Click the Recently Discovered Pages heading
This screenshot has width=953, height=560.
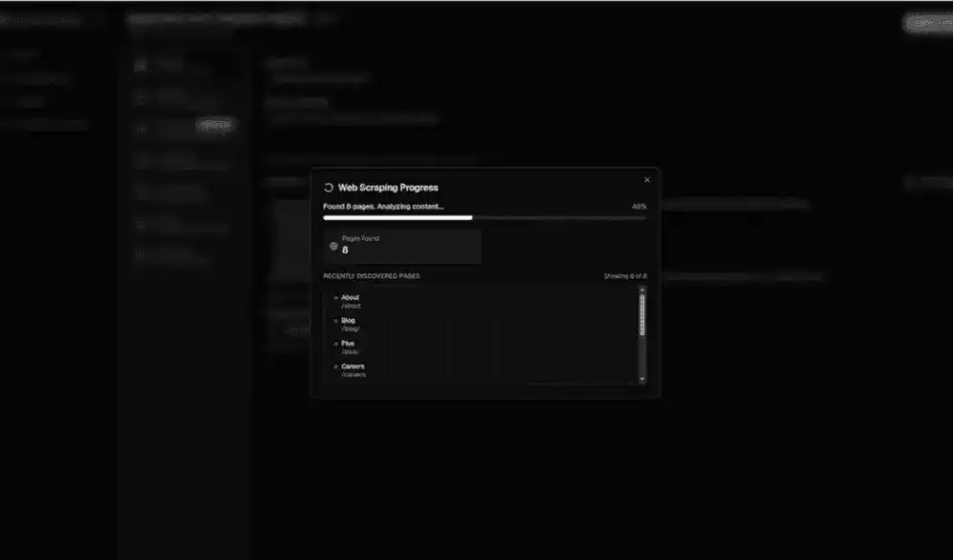[372, 276]
